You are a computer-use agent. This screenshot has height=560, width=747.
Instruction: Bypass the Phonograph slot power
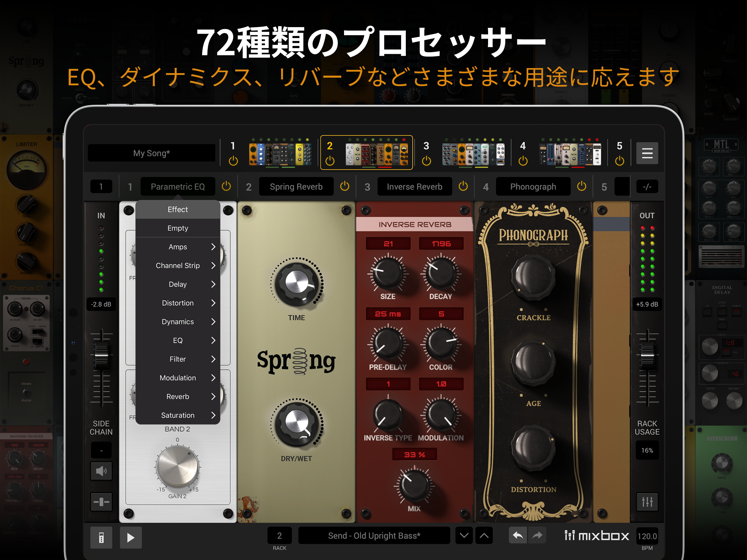[582, 186]
